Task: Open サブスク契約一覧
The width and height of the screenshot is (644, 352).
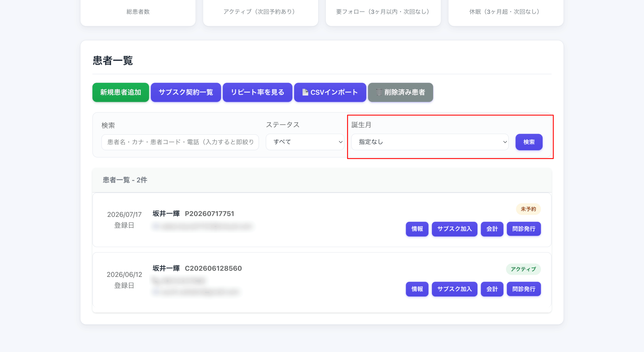Action: 186,92
